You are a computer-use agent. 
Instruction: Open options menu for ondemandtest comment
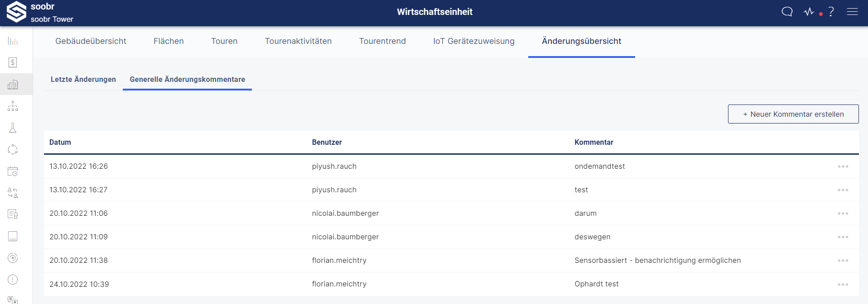843,166
